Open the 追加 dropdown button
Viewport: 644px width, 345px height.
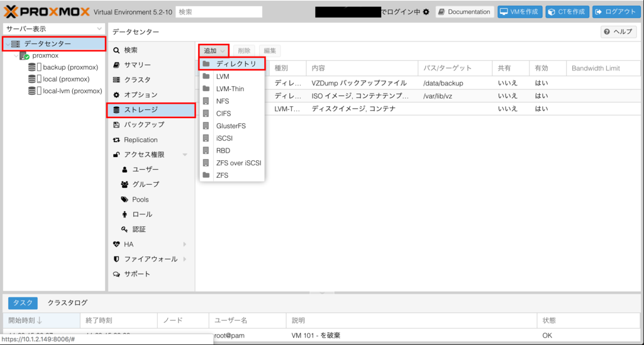pyautogui.click(x=214, y=50)
